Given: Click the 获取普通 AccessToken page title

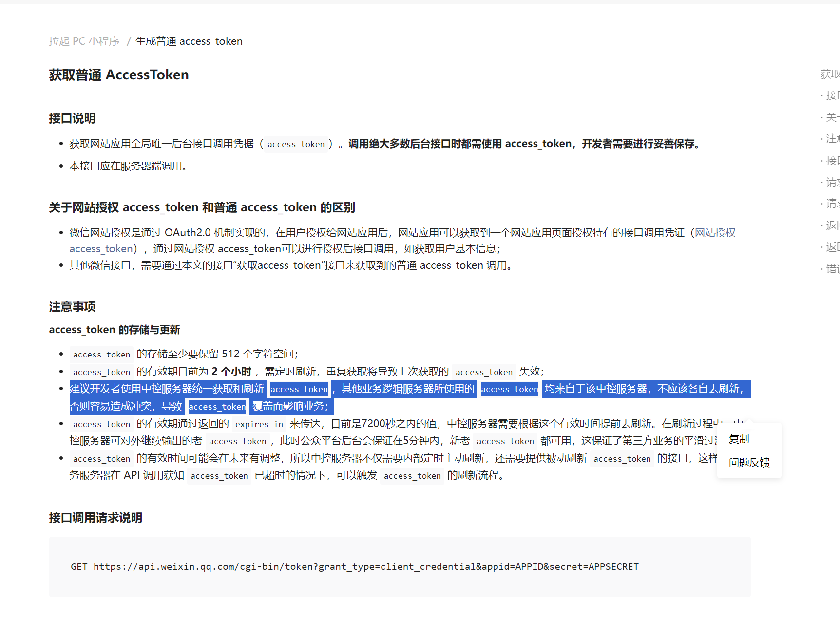Looking at the screenshot, I should coord(119,75).
